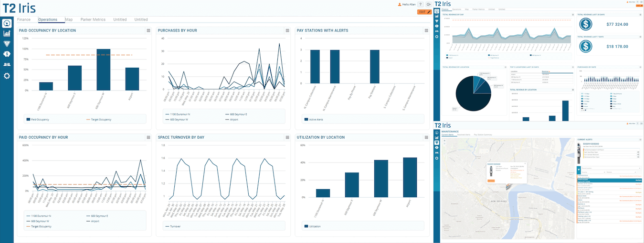
Task: Click the logout icon beside help
Action: click(x=429, y=4)
